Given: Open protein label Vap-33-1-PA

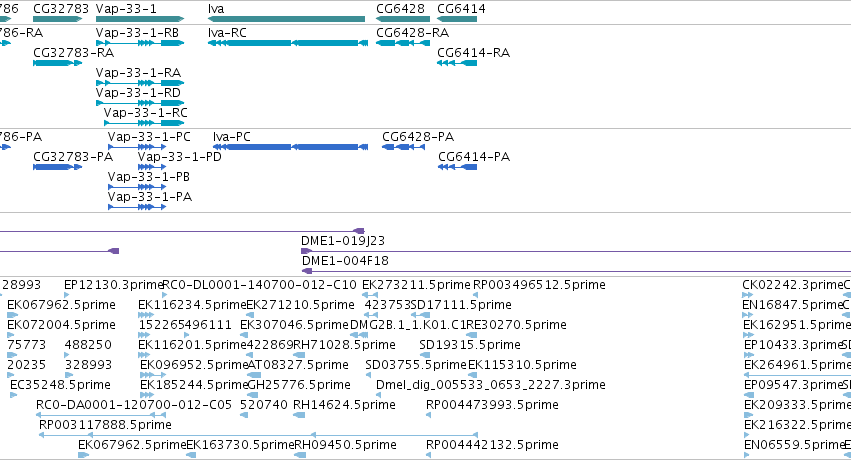Looking at the screenshot, I should click(x=150, y=197).
